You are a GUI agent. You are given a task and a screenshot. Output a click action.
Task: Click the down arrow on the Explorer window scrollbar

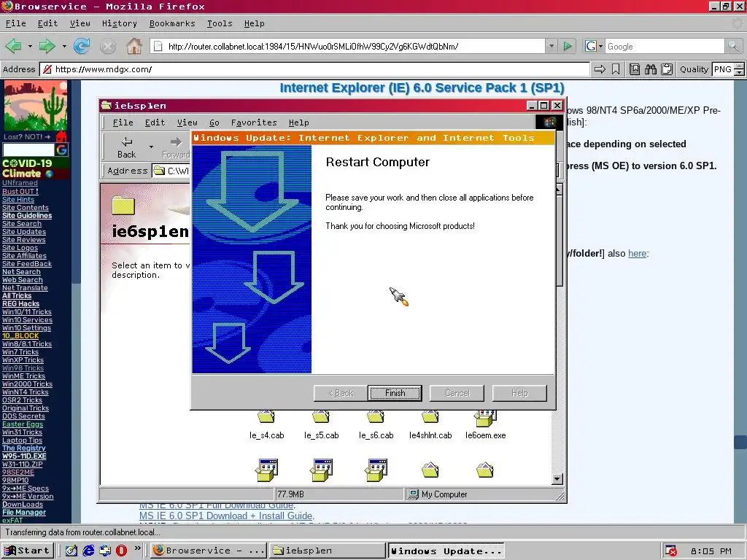coord(557,478)
